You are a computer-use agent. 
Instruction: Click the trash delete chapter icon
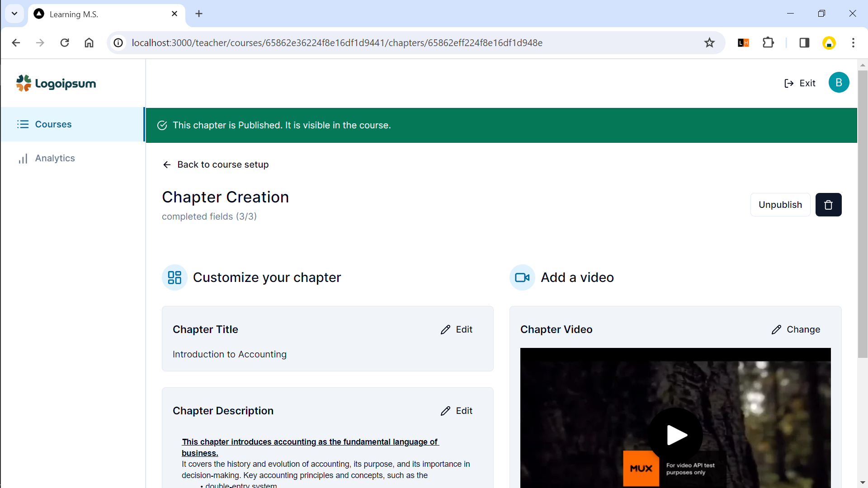(828, 205)
